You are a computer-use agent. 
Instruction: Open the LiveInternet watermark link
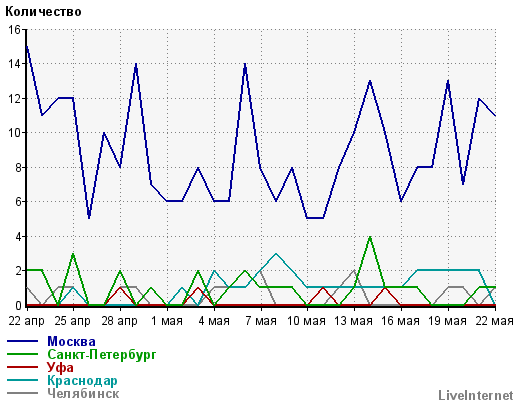(476, 395)
